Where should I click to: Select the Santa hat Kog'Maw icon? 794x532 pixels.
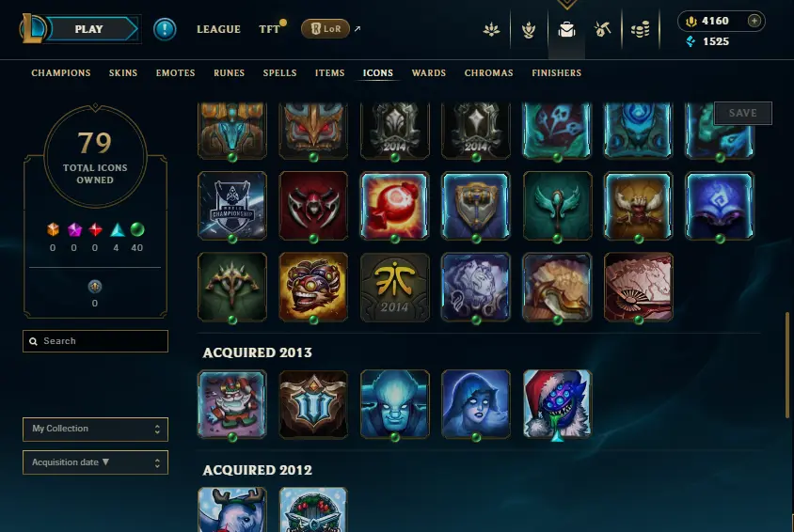tap(557, 404)
